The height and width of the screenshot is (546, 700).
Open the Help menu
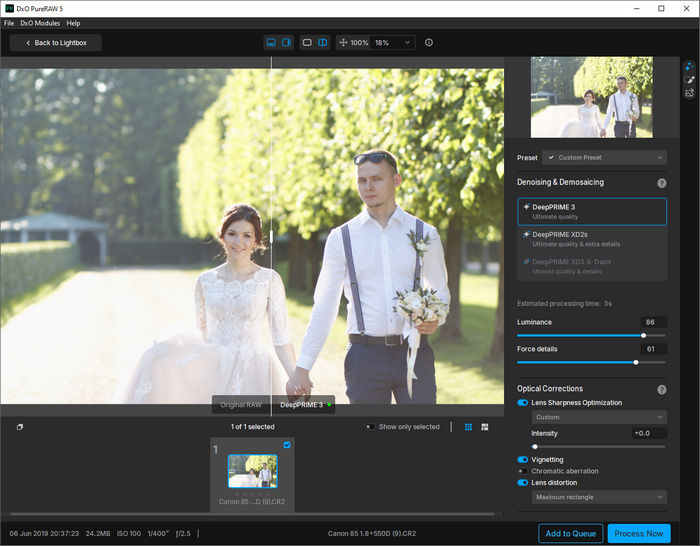click(73, 23)
